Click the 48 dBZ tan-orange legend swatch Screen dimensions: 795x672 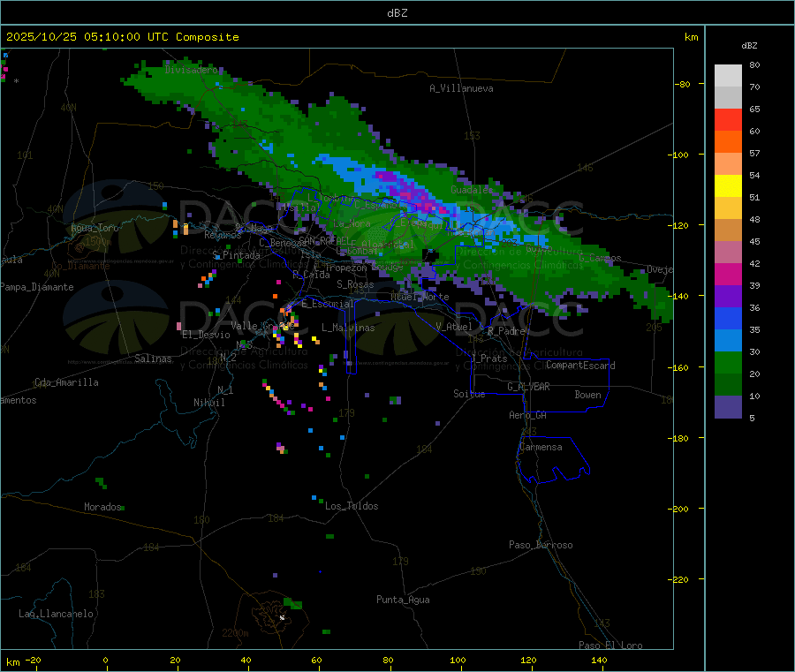point(728,230)
